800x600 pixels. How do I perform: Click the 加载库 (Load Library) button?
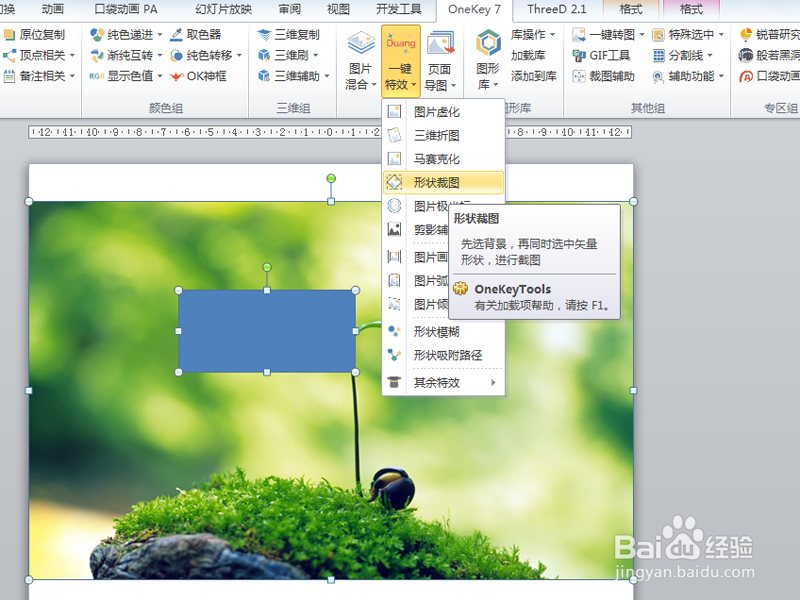530,55
